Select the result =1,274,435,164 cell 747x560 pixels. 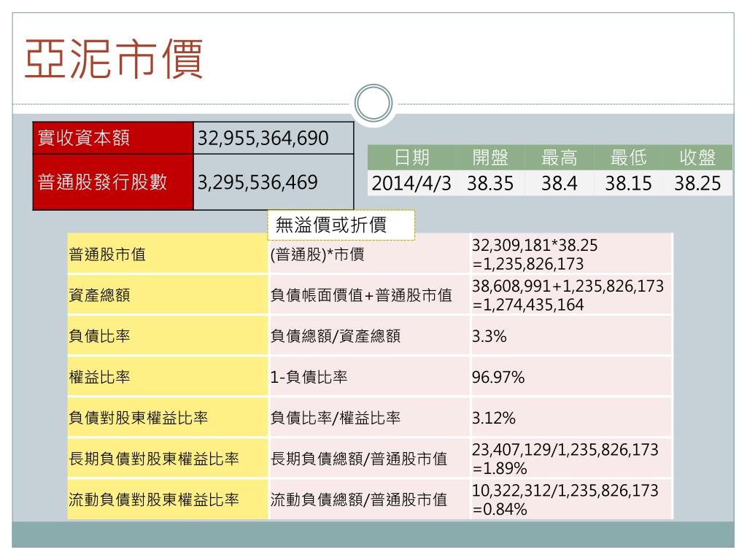pos(572,295)
